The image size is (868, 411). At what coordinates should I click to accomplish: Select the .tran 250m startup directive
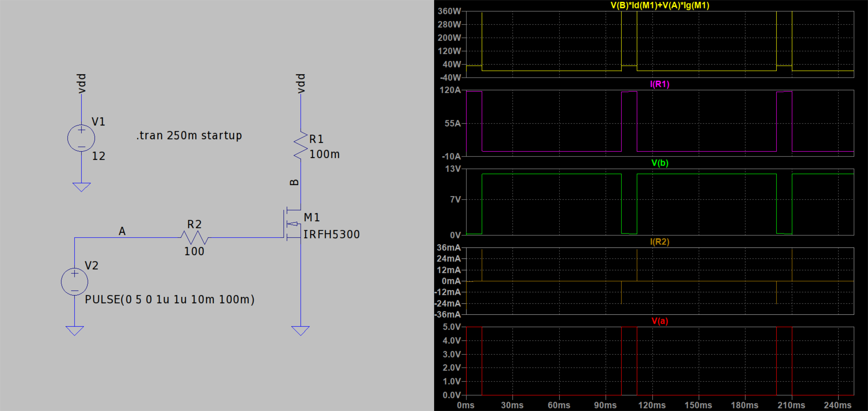click(x=189, y=135)
